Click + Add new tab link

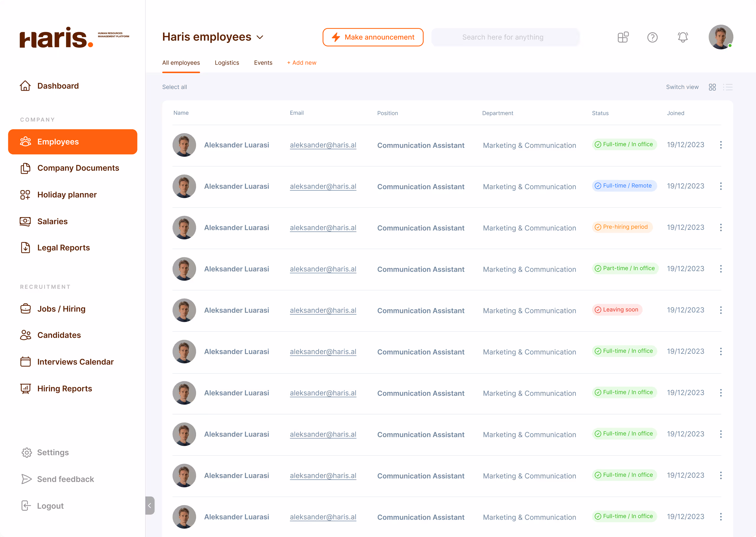pyautogui.click(x=302, y=63)
